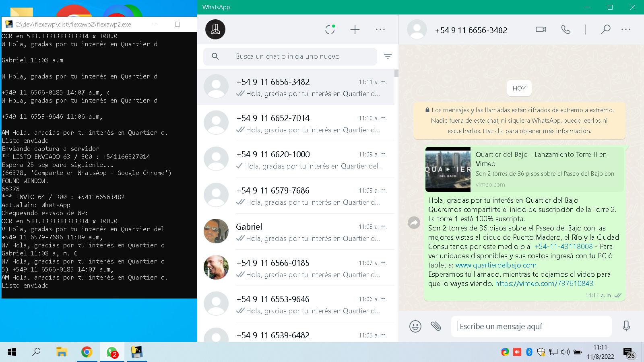
Task: Click the 'Escribe un mensaje aquí' message box
Action: (531, 326)
